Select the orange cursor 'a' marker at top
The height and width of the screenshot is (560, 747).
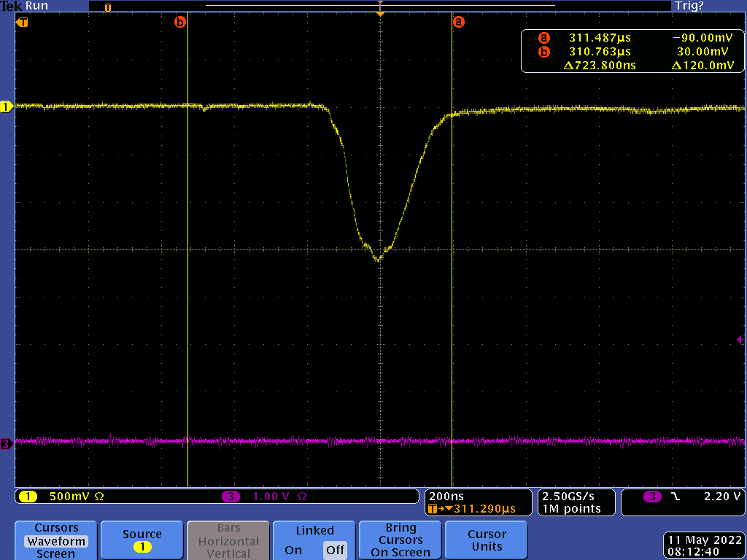(458, 22)
